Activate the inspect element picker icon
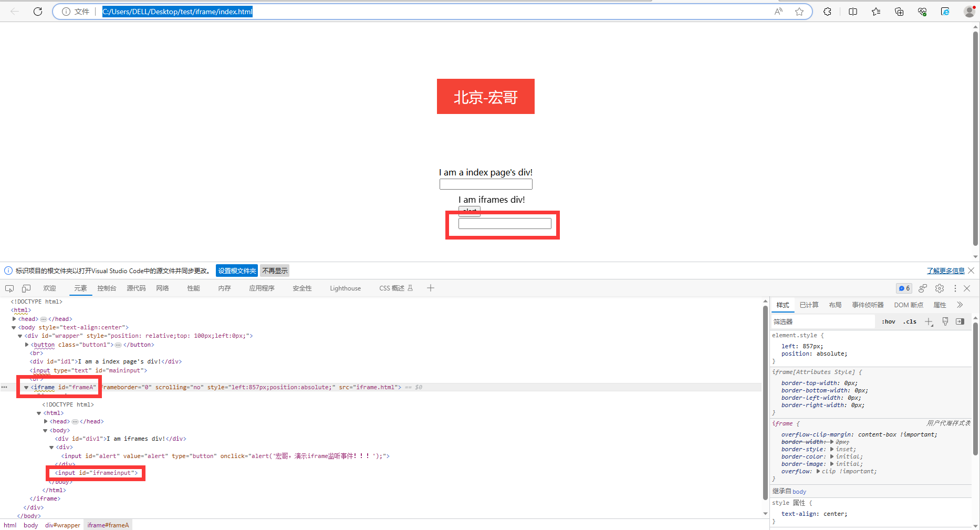This screenshot has height=530, width=980. [x=9, y=288]
